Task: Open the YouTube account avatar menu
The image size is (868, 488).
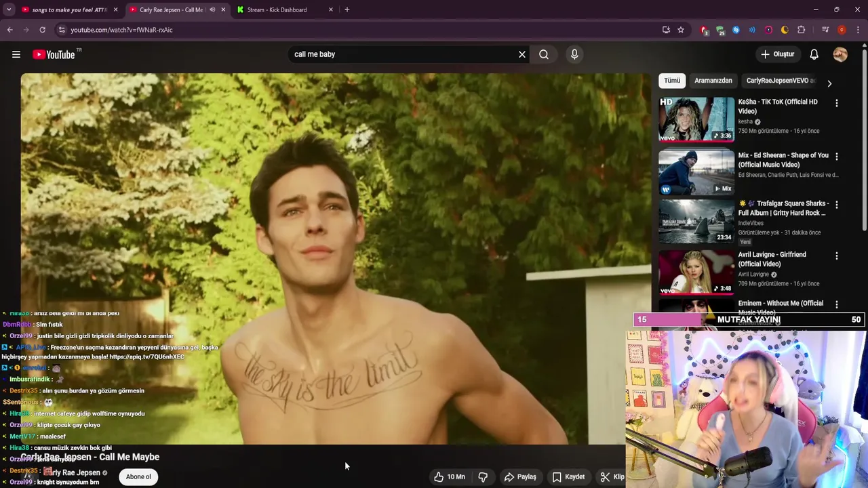Action: point(840,54)
